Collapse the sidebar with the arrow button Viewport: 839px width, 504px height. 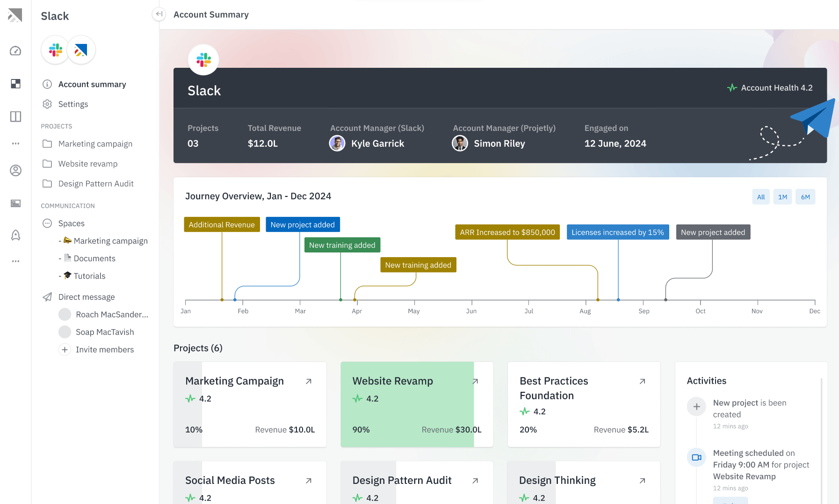point(159,14)
